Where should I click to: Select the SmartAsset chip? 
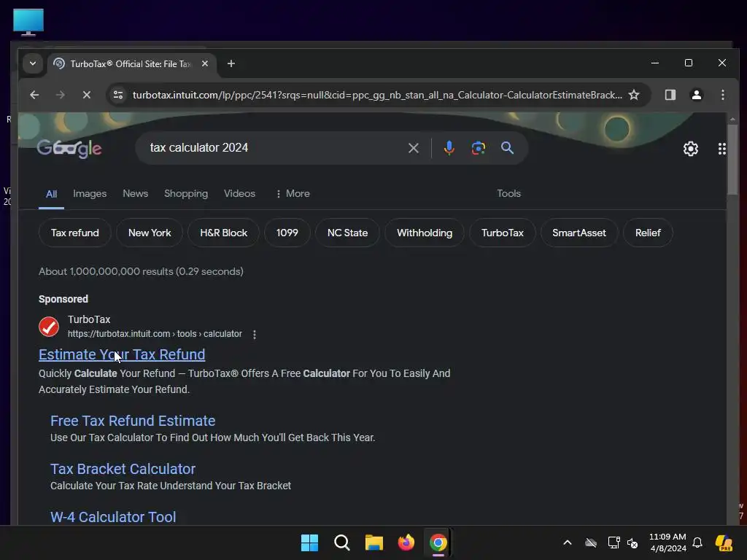[578, 233]
